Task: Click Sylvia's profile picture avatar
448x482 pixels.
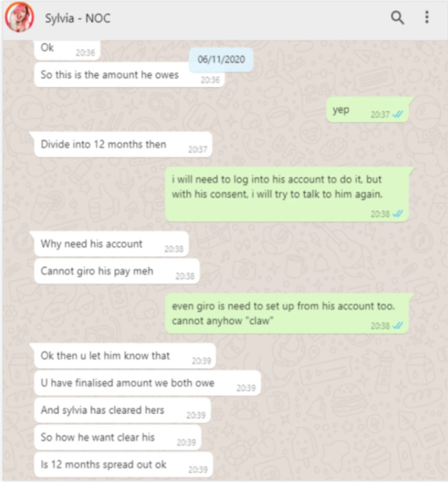Action: [19, 17]
